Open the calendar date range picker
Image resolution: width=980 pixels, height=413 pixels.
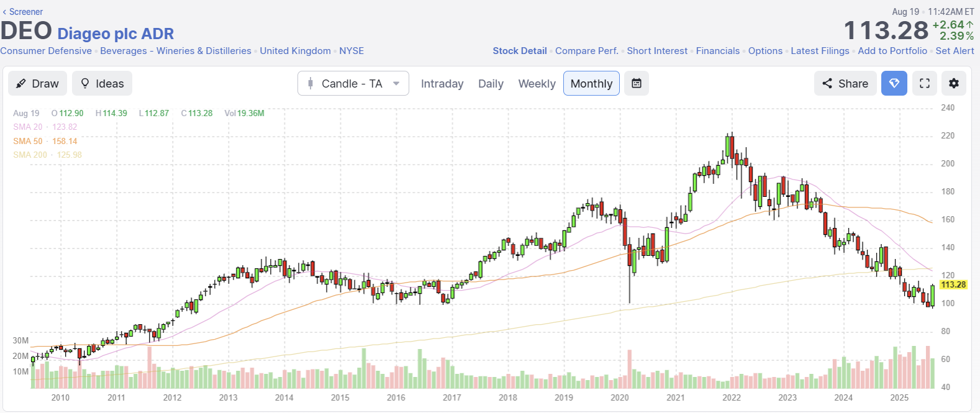[x=637, y=83]
